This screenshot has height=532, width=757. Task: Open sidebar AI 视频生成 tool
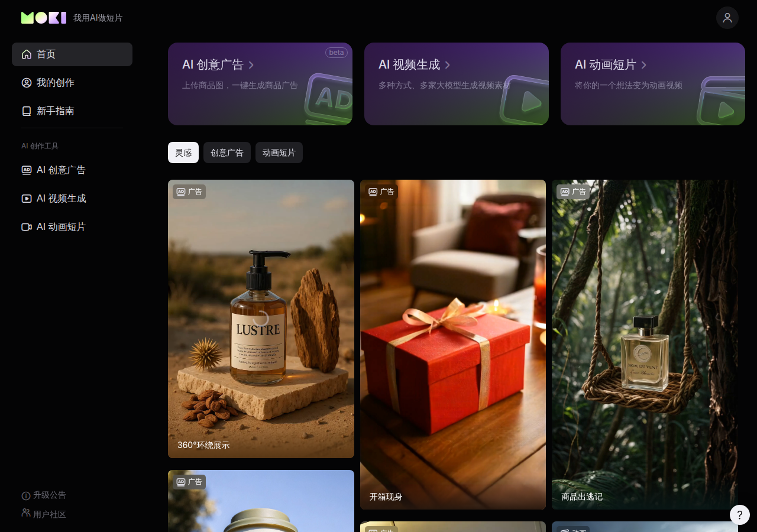tap(72, 199)
